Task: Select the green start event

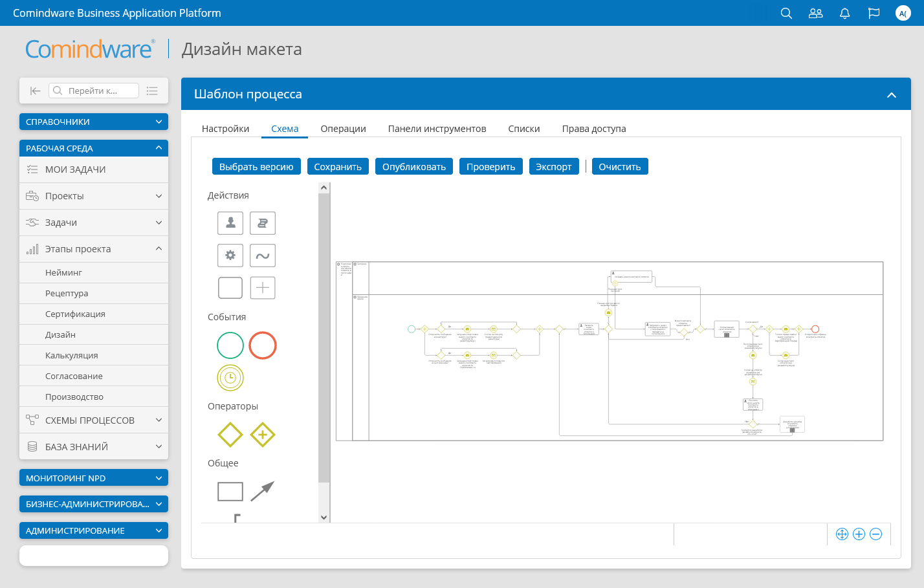Action: point(230,345)
